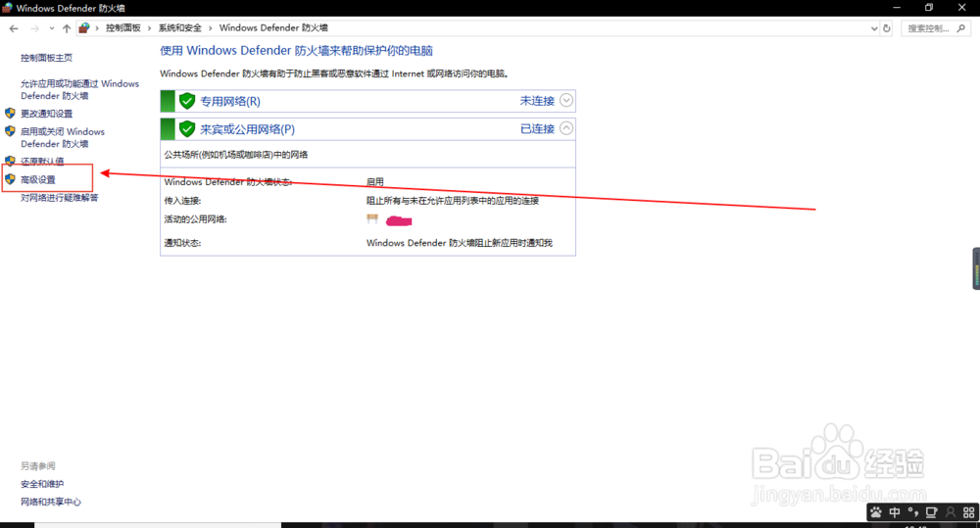Open the IME toolbox grid icon

pyautogui.click(x=969, y=513)
